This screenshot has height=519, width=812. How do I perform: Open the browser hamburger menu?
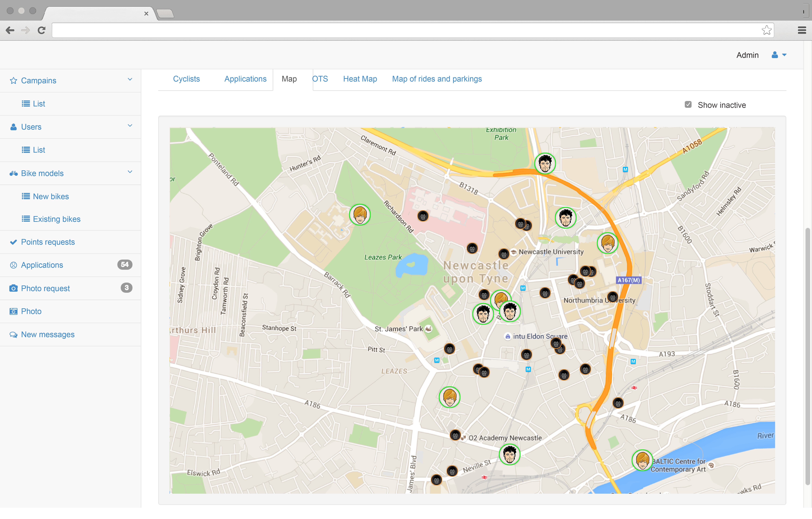pyautogui.click(x=802, y=30)
